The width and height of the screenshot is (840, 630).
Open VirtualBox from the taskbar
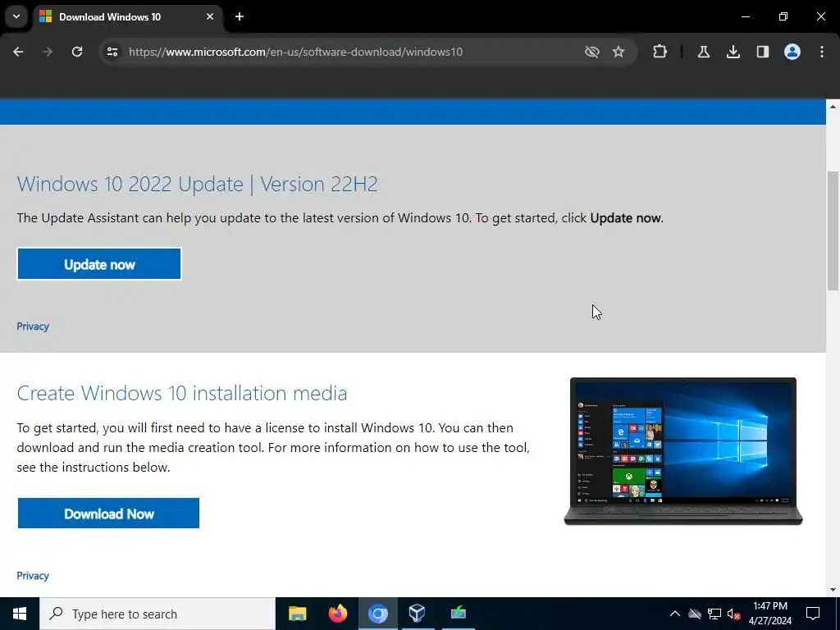pyautogui.click(x=418, y=614)
